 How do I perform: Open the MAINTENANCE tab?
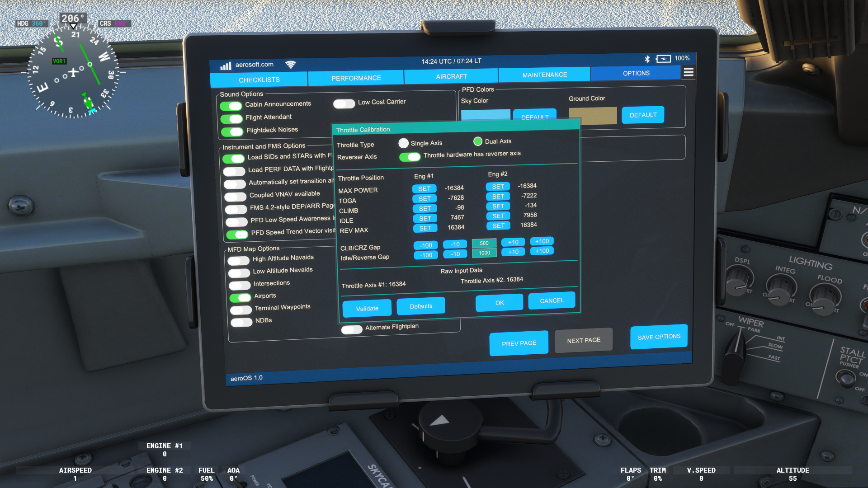tap(544, 75)
